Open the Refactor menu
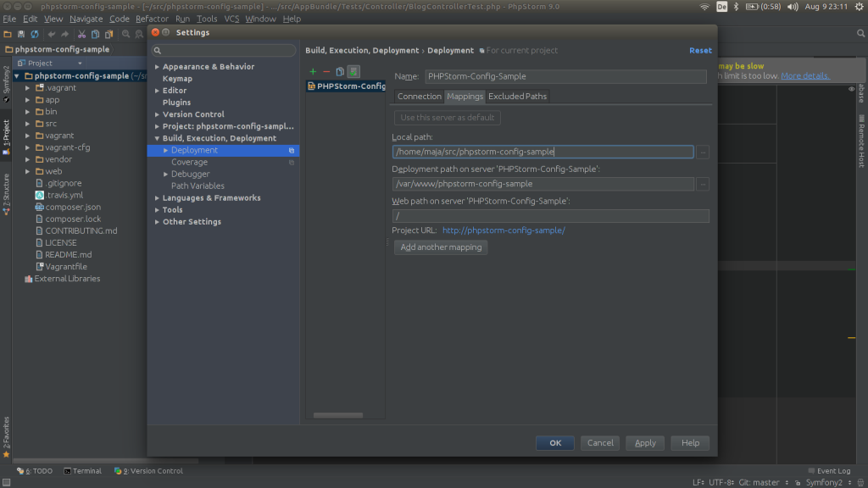Screen dimensions: 868x488 point(152,19)
